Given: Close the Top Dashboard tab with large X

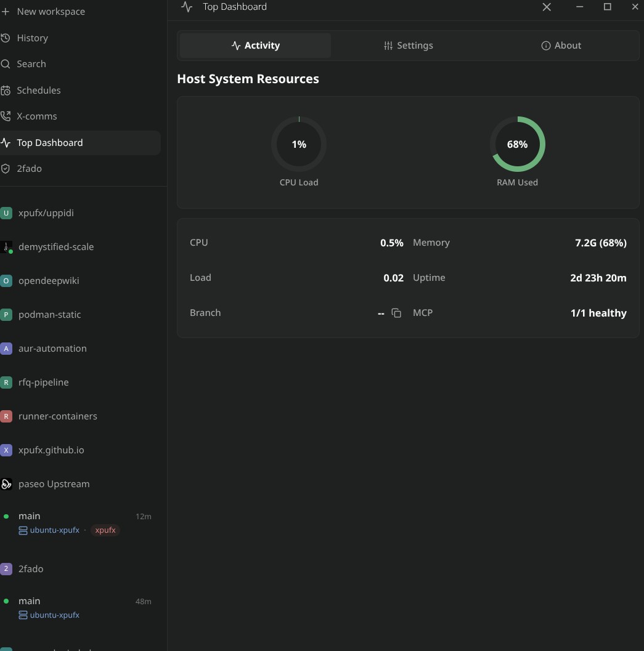Looking at the screenshot, I should click(547, 7).
